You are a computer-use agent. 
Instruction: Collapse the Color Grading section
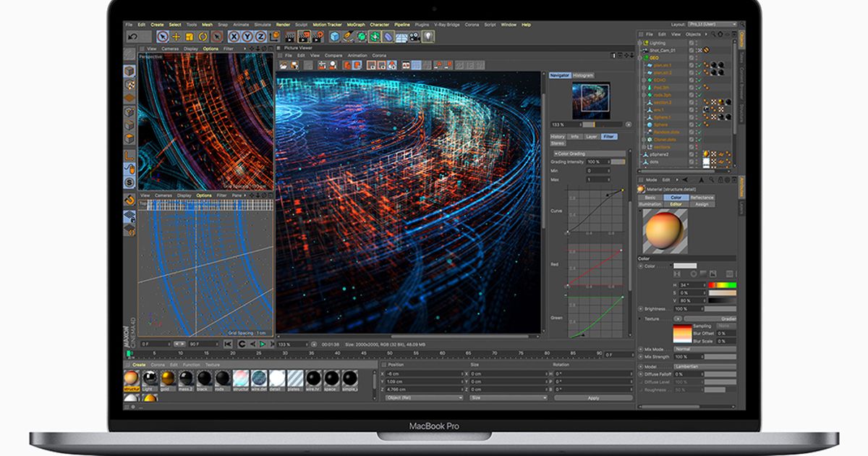pyautogui.click(x=590, y=153)
